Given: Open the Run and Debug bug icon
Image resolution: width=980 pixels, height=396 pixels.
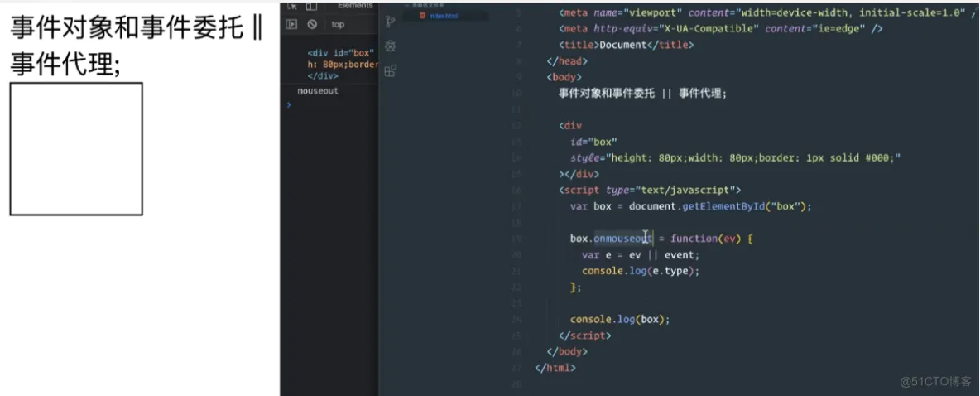Looking at the screenshot, I should (391, 47).
